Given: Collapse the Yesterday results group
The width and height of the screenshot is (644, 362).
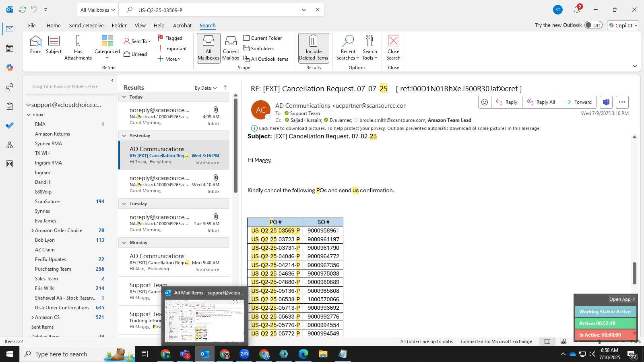Looking at the screenshot, I should coord(124,136).
